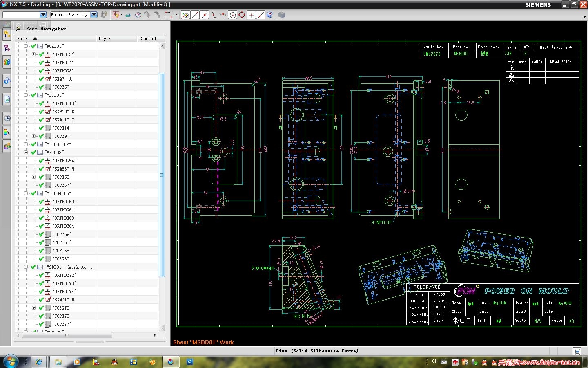Viewport: 588px width, 368px height.
Task: Collapse the "MBIC04-05" sheet node
Action: (x=26, y=193)
